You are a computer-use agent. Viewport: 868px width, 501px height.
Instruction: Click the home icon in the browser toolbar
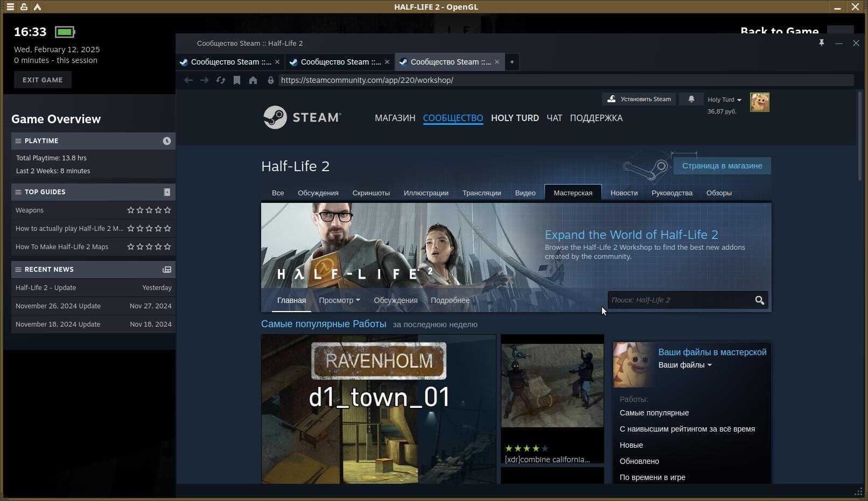point(253,80)
